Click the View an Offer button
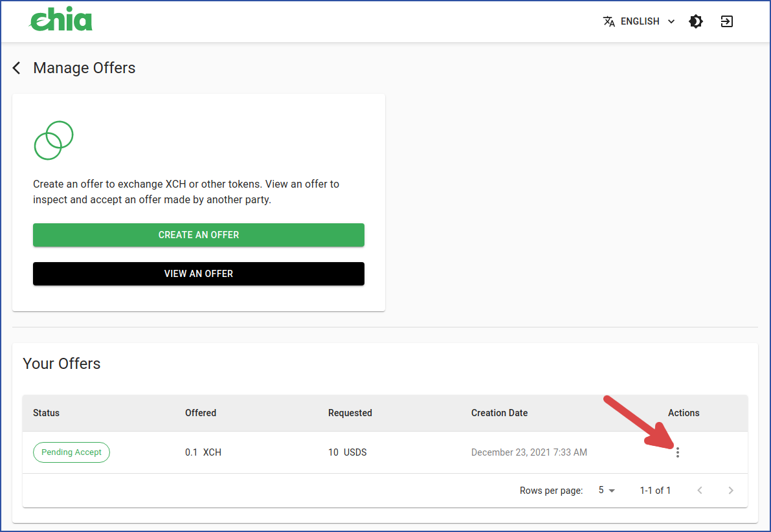The height and width of the screenshot is (532, 771). [199, 274]
